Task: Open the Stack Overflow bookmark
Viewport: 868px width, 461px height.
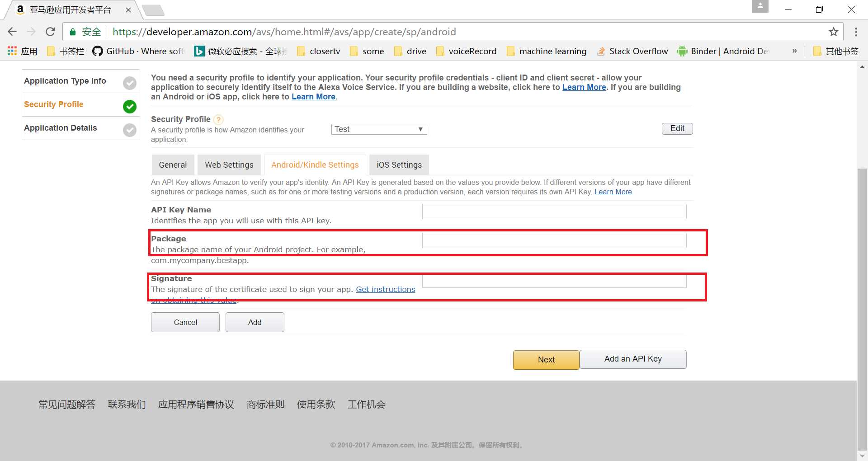Action: (632, 51)
